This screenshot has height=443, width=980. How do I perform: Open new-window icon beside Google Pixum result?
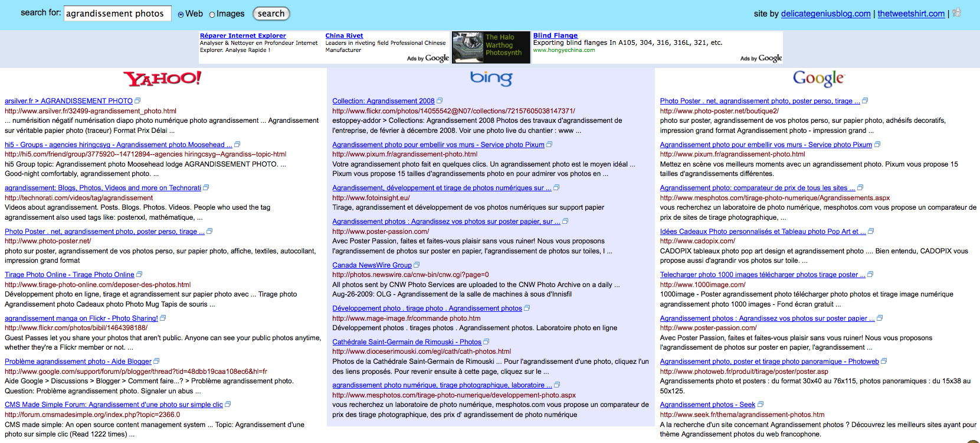[877, 145]
